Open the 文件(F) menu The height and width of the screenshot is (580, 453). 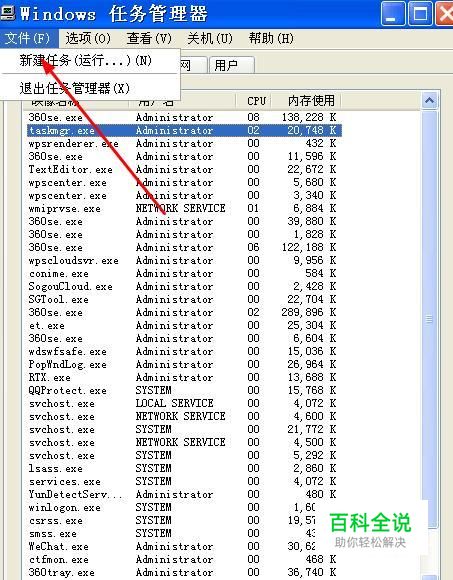tap(29, 38)
